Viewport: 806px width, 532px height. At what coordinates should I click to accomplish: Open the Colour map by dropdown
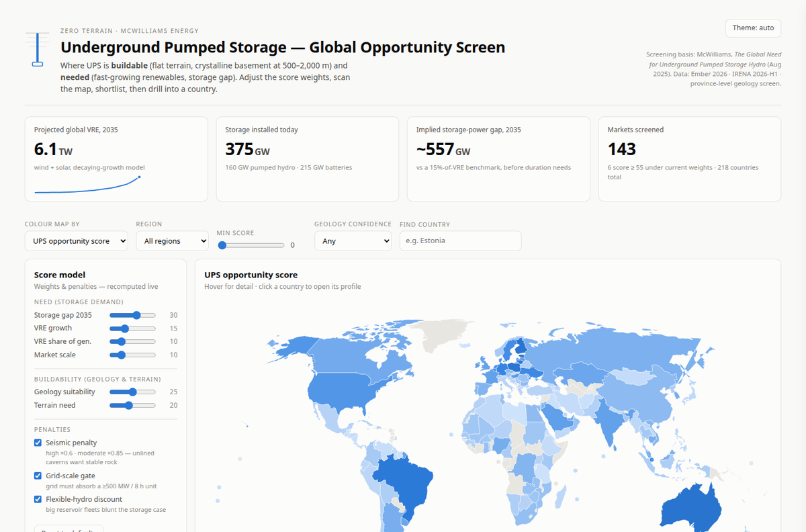pos(77,241)
